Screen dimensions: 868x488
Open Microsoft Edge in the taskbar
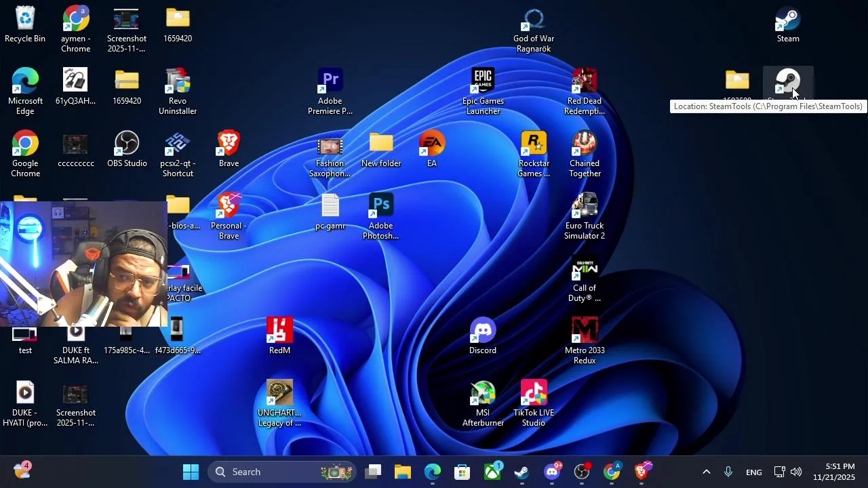tap(433, 472)
